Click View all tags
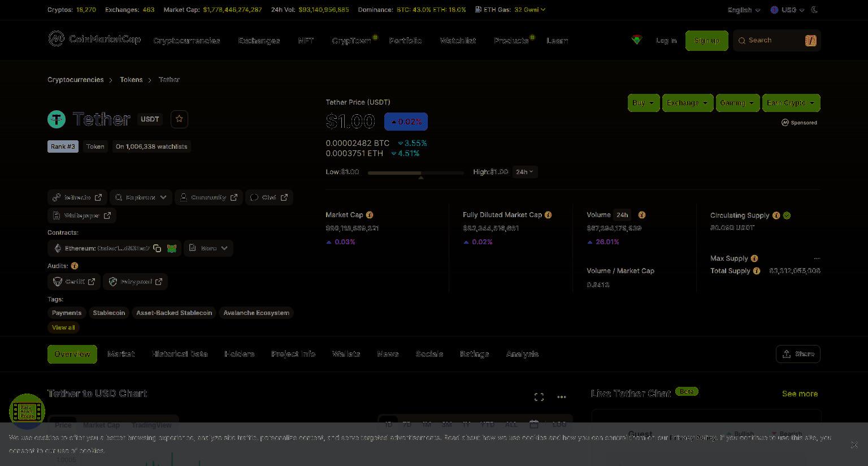Viewport: 868px width, 466px height. (x=63, y=327)
